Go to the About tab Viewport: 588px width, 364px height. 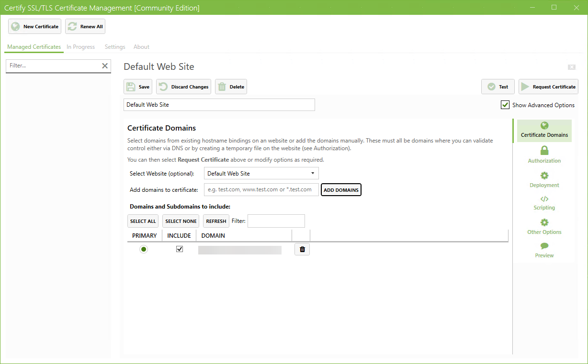click(141, 47)
